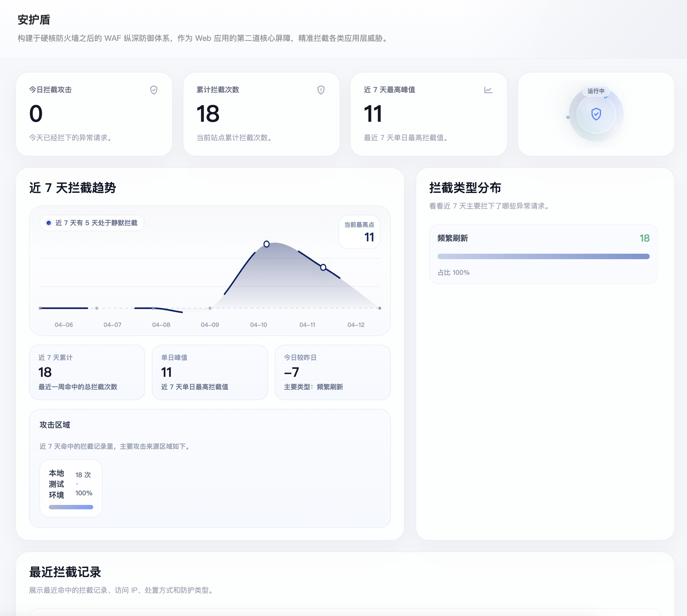687x616 pixels.
Task: Click the 近 7 天累计 stat card
Action: coord(87,372)
